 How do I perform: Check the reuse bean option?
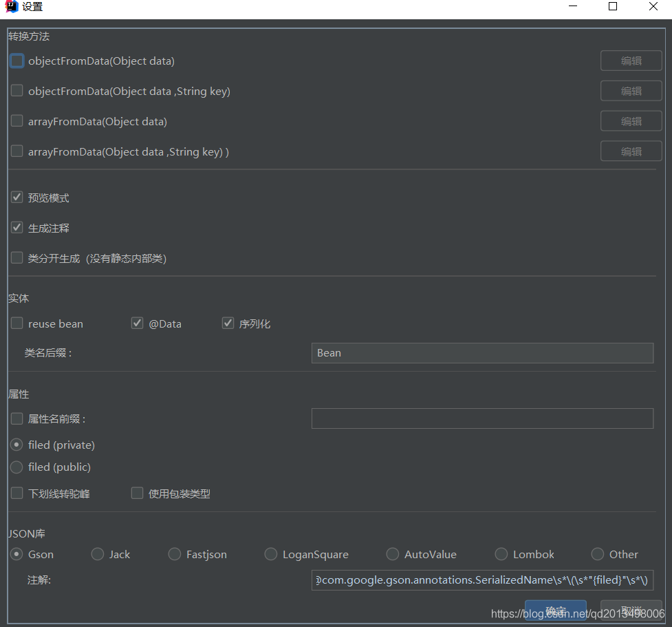tap(17, 323)
